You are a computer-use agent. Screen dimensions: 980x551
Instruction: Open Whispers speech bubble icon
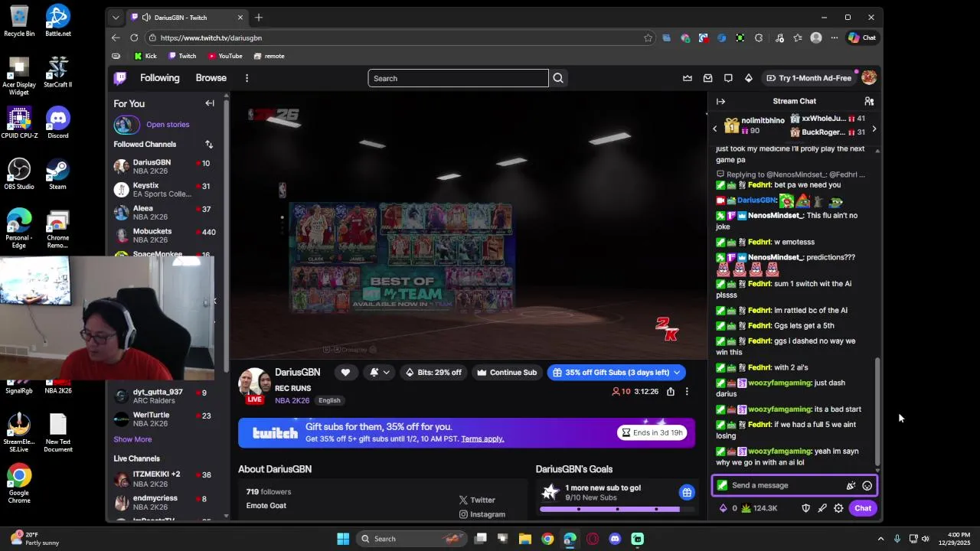[x=728, y=78]
